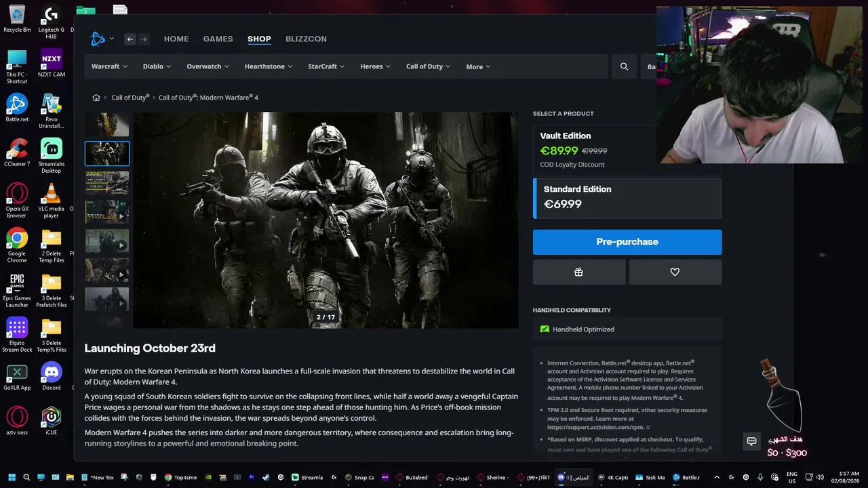Open the Windows Start menu

point(12,477)
